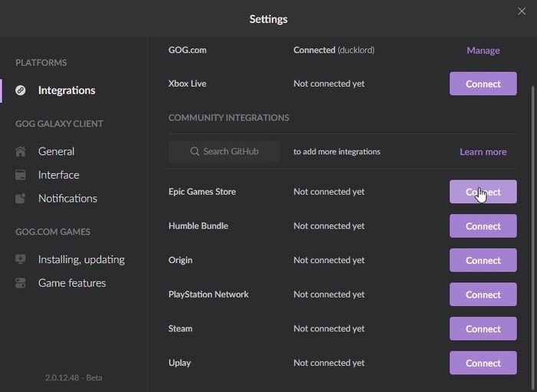Switch to the Interface settings

58,175
